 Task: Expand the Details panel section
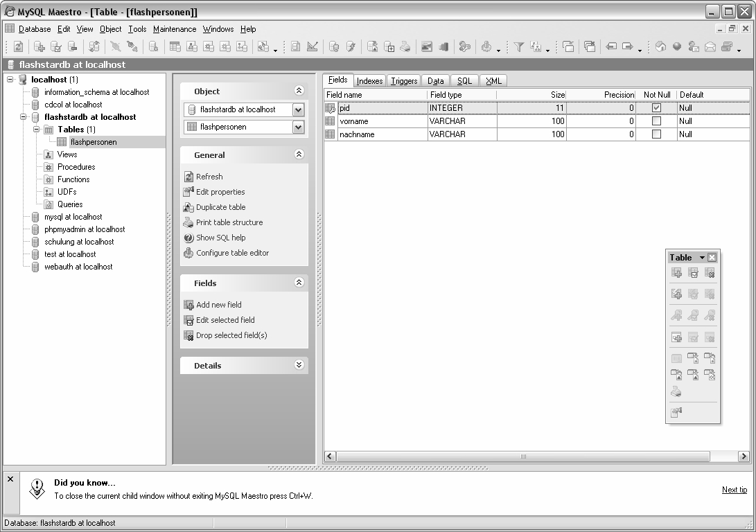[x=299, y=365]
